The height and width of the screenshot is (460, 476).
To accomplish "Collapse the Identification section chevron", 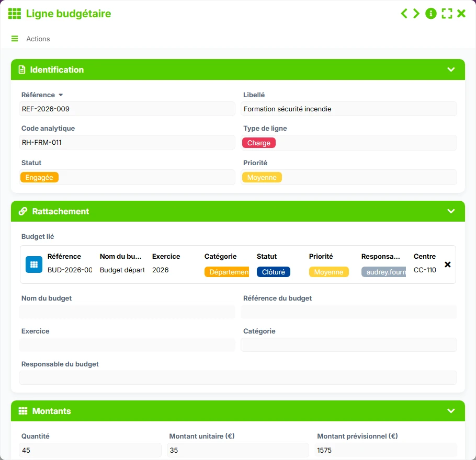I will [x=451, y=70].
